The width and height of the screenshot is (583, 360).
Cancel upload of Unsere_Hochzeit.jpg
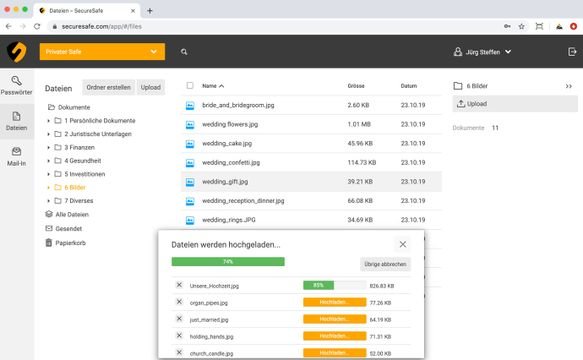pos(179,285)
